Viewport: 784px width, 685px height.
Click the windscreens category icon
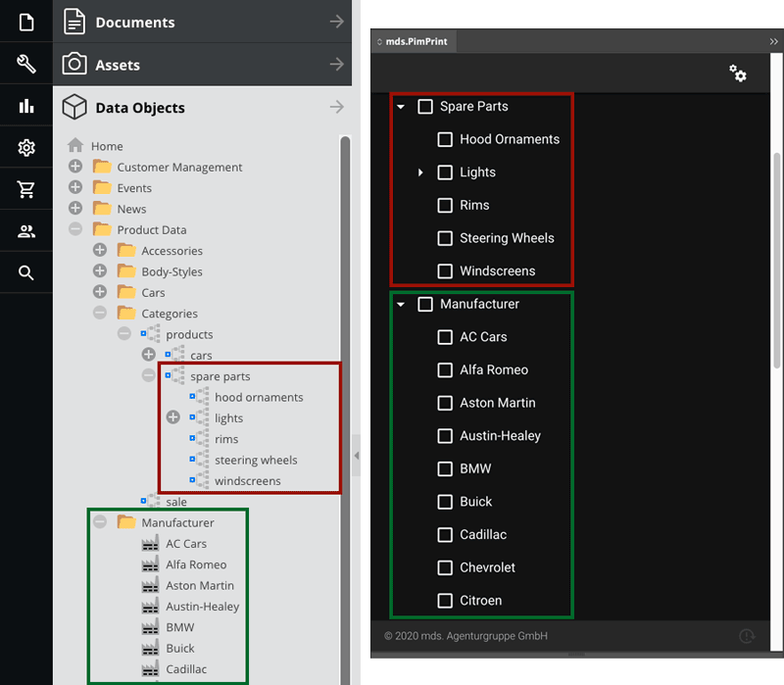199,480
